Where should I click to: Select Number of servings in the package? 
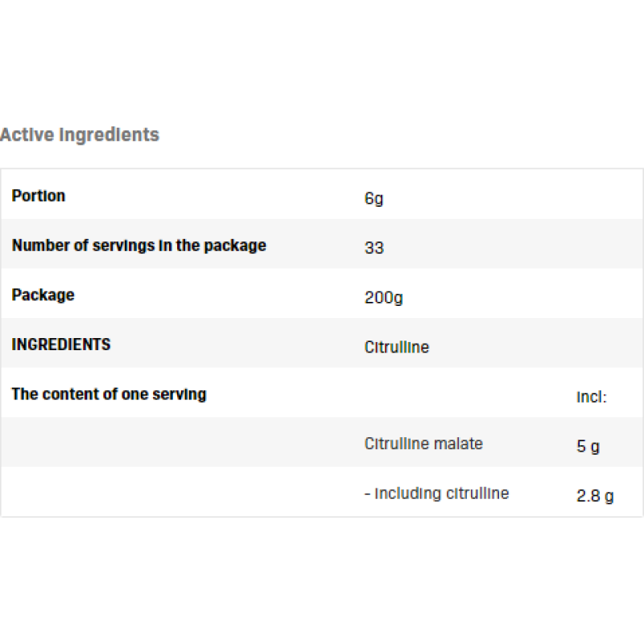click(x=138, y=246)
